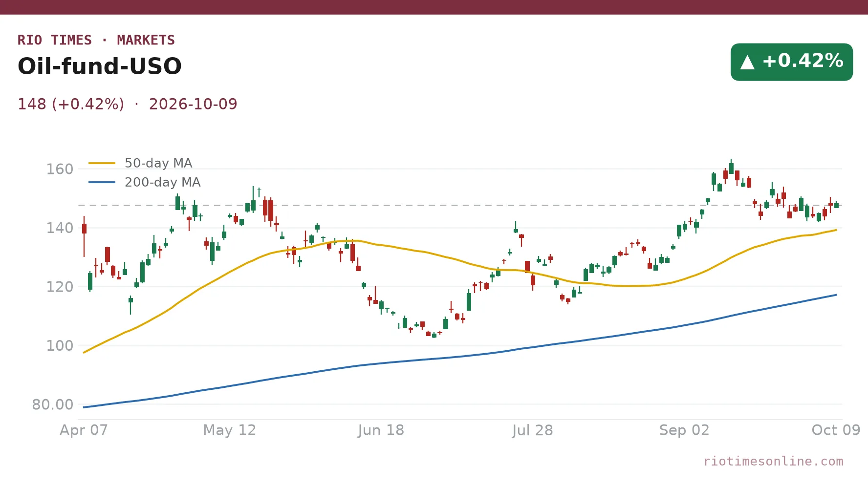Viewport: 868px width, 488px height.
Task: Click the green up-triangle icon in badge
Action: point(747,62)
